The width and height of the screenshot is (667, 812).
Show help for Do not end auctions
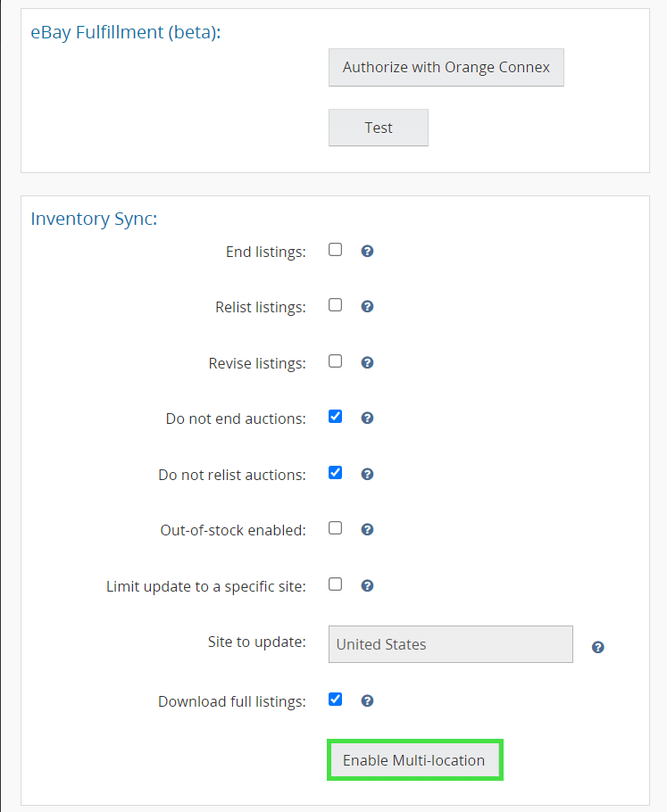367,418
